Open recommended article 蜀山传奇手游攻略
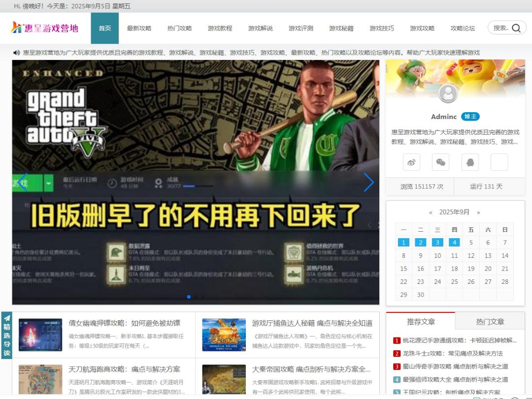Image resolution: width=532 pixels, height=399 pixels. point(455,366)
